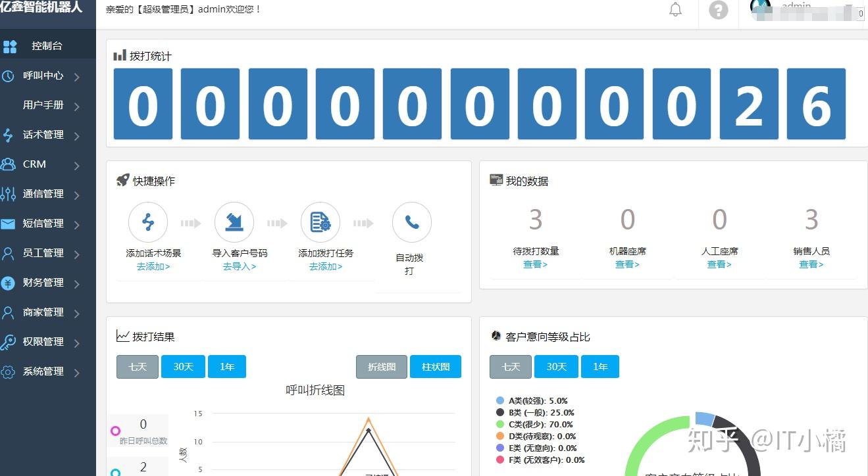868x476 pixels.
Task: Toggle the 1年 range in 客户意向等级占比
Action: click(600, 367)
